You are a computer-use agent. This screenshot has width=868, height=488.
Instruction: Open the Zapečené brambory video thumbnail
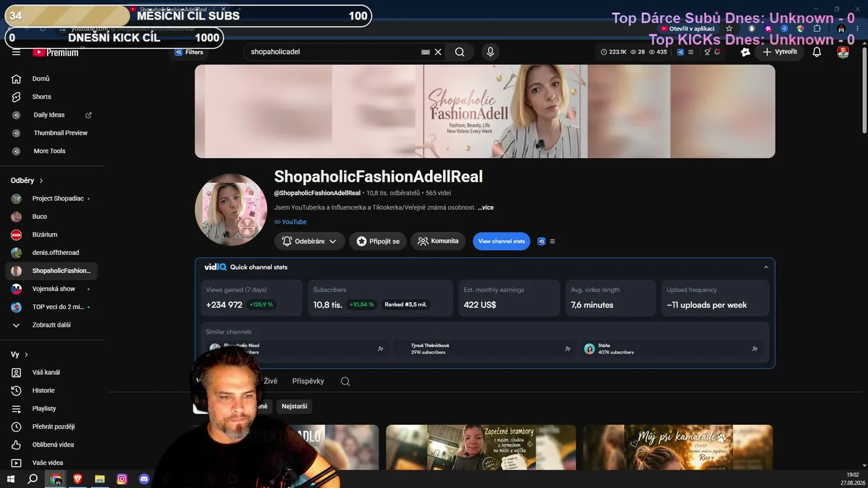pos(481,447)
